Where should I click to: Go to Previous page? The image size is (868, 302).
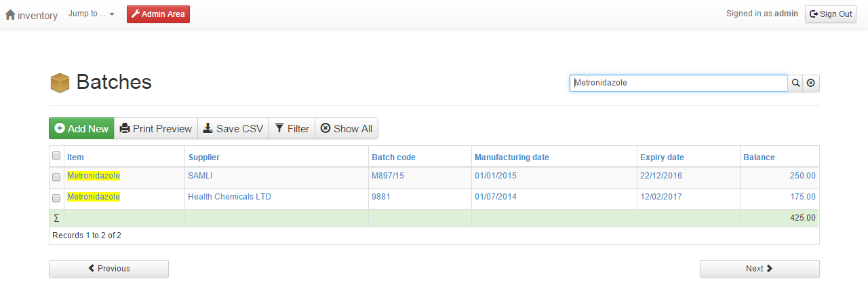(108, 269)
